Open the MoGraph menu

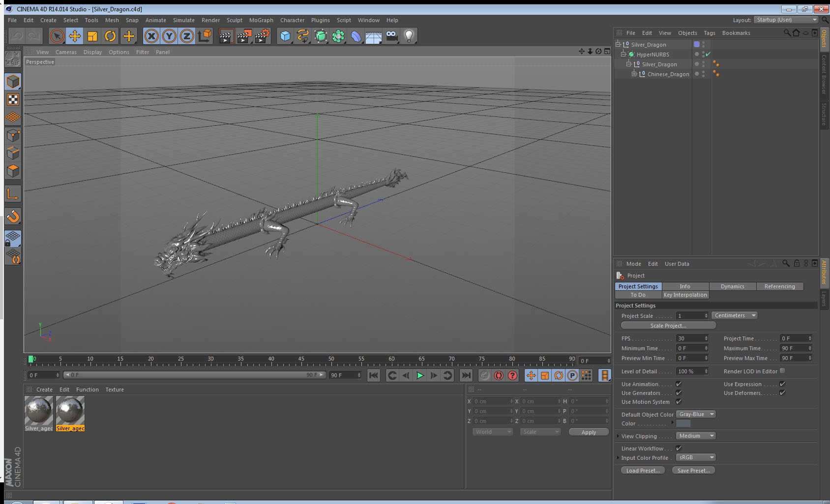pyautogui.click(x=261, y=20)
